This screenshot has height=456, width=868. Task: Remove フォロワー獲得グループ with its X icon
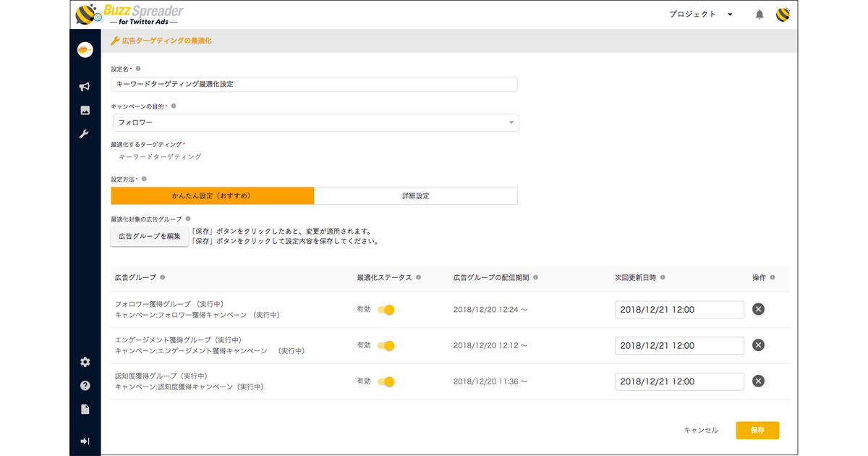click(x=758, y=309)
